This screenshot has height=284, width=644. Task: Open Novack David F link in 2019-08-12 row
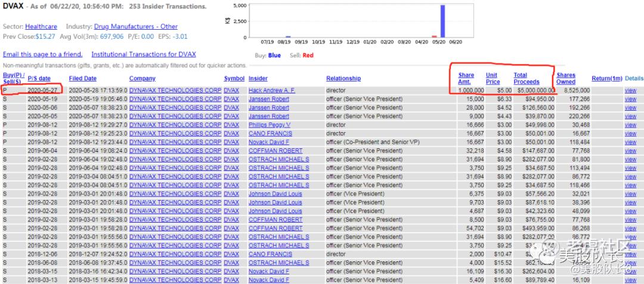(x=268, y=142)
